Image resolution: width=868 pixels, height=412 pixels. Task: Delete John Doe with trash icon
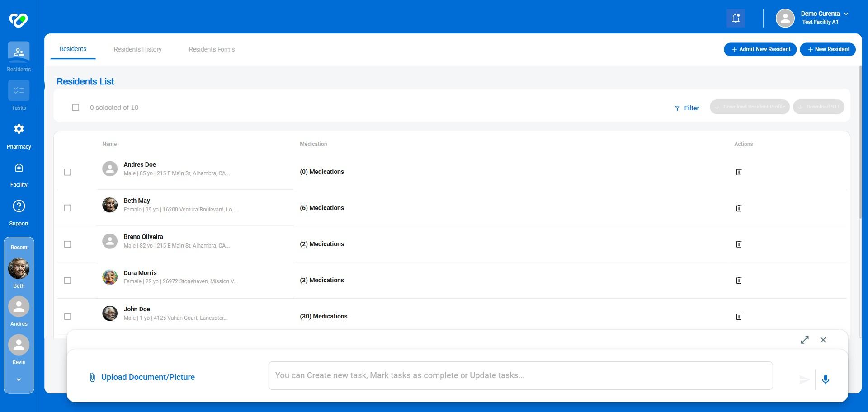point(739,317)
